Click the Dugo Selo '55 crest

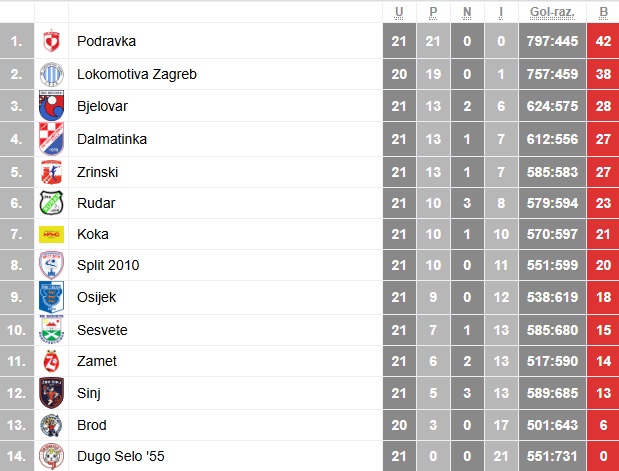coord(51,456)
